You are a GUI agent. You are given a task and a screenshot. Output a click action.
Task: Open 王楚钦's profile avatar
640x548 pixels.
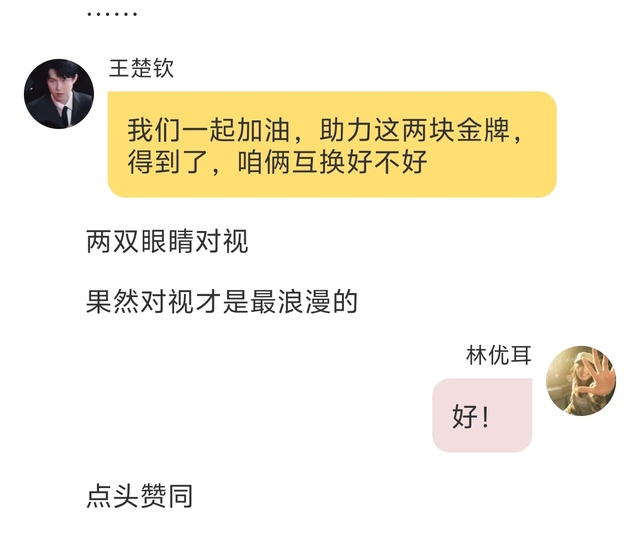coord(59,94)
